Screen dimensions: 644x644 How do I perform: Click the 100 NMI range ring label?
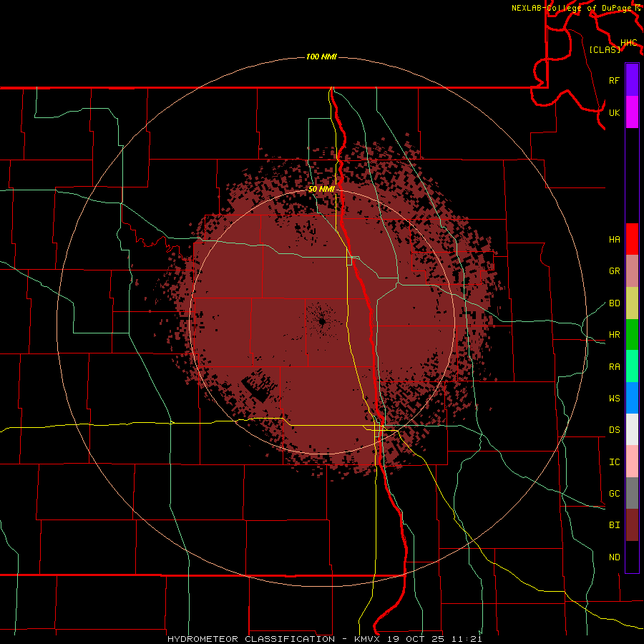(x=321, y=57)
